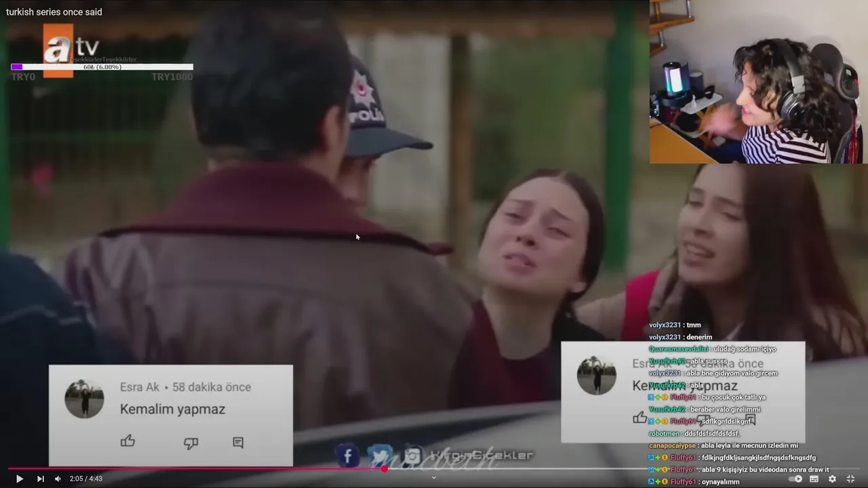Click the username 'Quaresmasevdalisi' in chat
Image resolution: width=868 pixels, height=488 pixels.
(679, 349)
